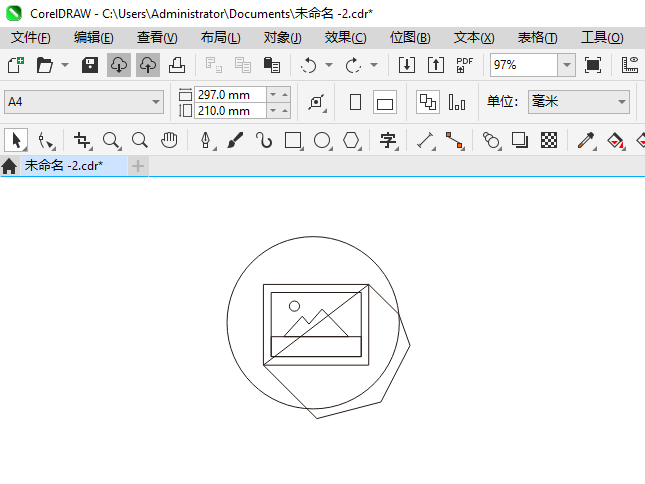Screen dimensions: 645x484
Task: Go to the Home welcome screen icon
Action: (x=9, y=166)
